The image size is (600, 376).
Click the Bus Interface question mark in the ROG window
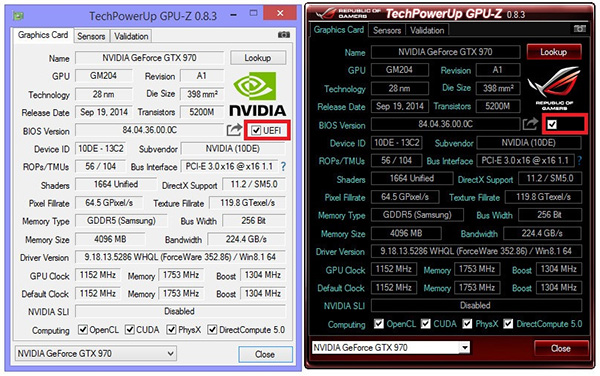coord(579,161)
